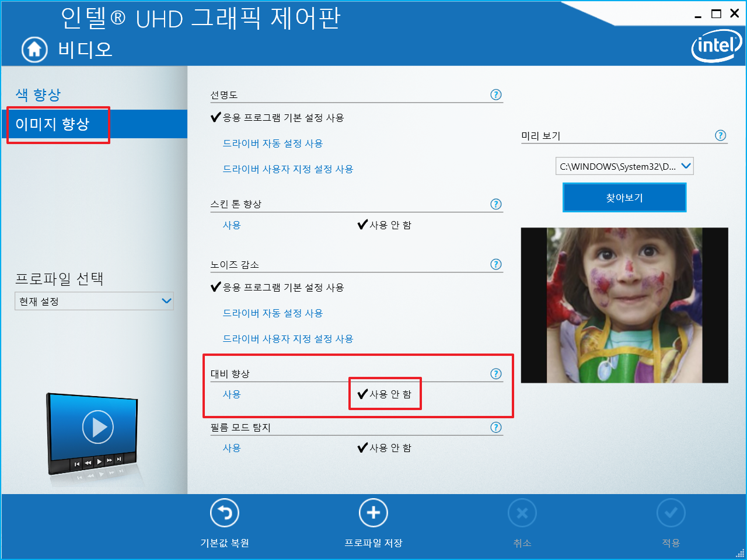Enable 스킨 톤 향상 with 사용

(232, 225)
